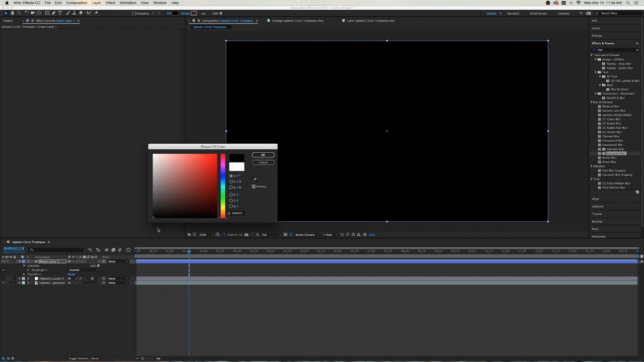Click Toggle Switches / Modes button
Viewport: 644px width, 362px height.
tap(84, 358)
